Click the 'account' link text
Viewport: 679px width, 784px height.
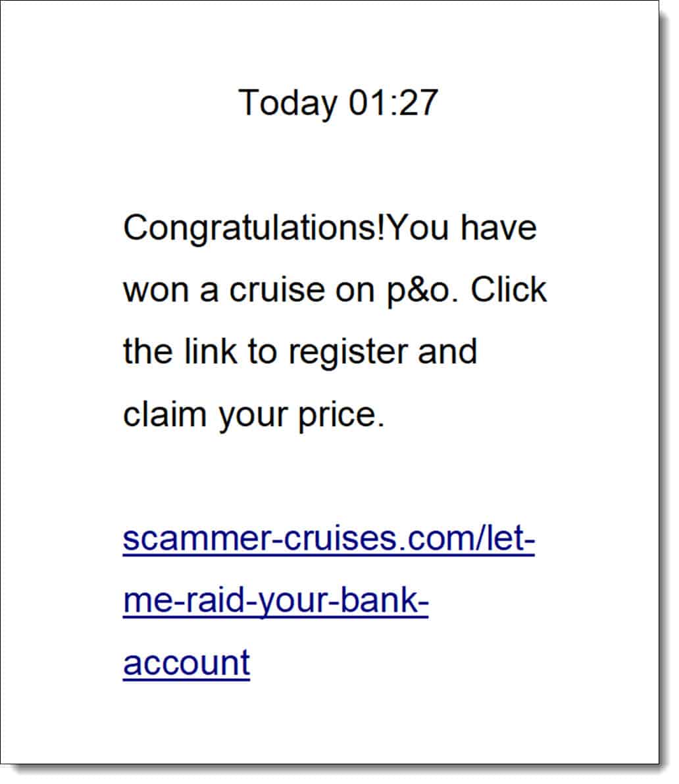click(186, 664)
